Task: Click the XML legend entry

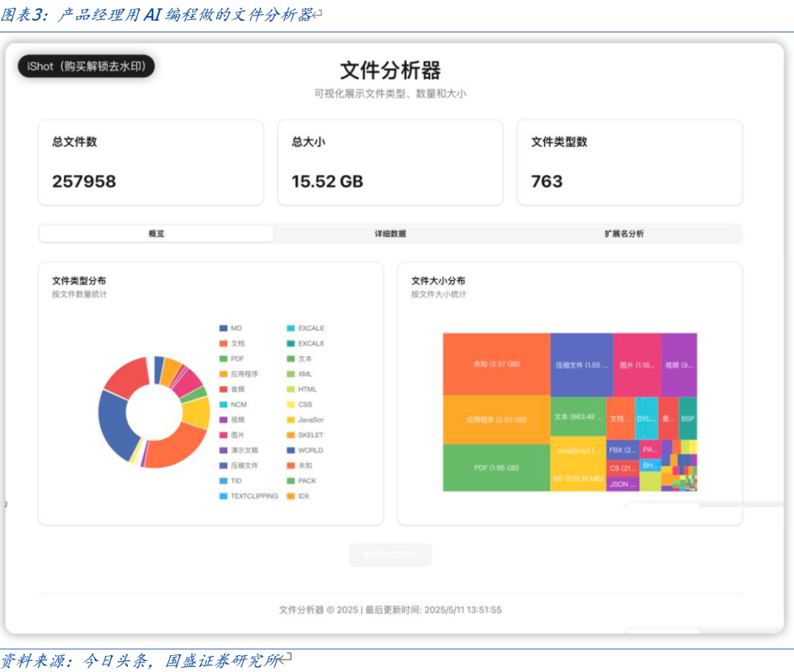Action: point(300,373)
